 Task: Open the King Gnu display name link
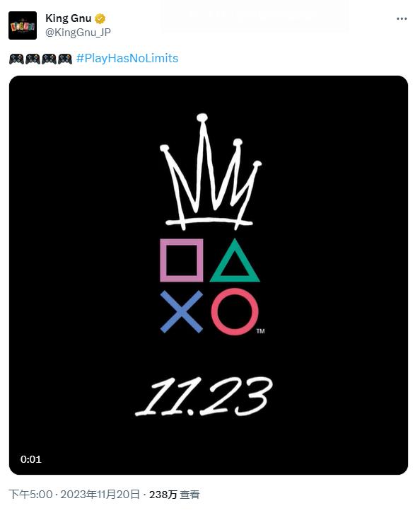69,18
